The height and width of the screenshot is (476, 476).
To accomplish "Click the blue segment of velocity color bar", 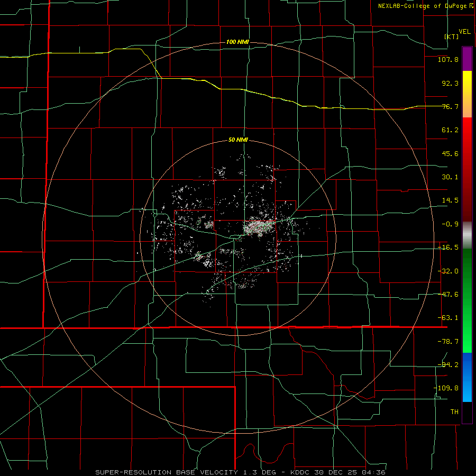I will tap(467, 377).
